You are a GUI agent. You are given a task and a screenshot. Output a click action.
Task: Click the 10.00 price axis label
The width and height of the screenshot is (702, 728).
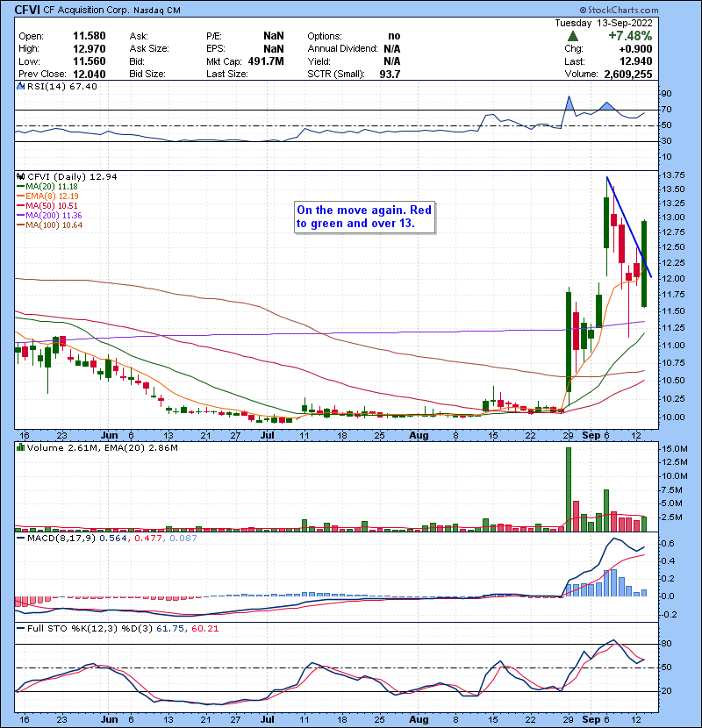coord(673,417)
